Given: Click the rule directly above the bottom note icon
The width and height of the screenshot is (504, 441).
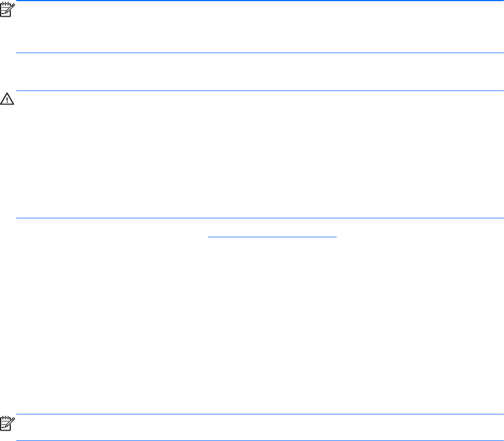Looking at the screenshot, I should pyautogui.click(x=260, y=415).
